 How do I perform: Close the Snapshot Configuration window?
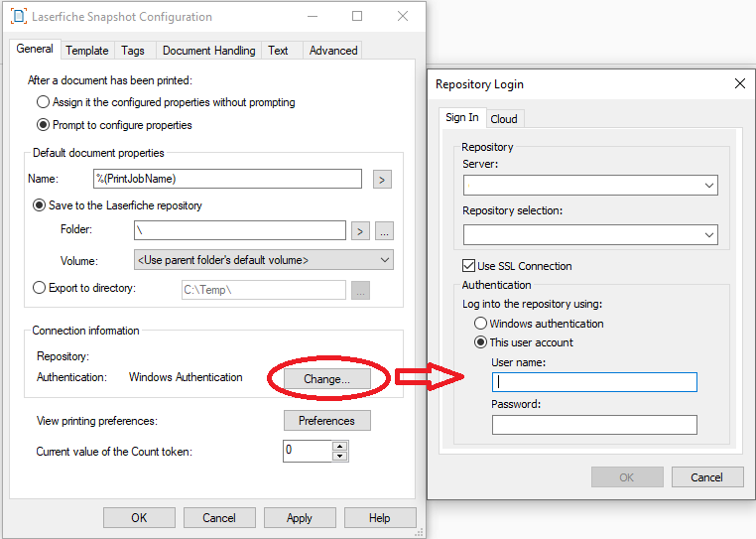point(403,17)
